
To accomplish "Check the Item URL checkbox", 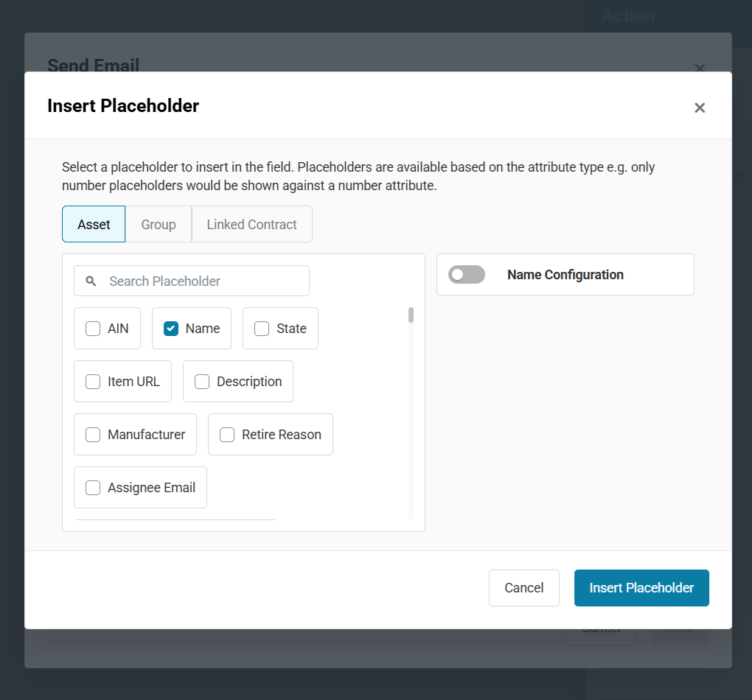I will 93,382.
